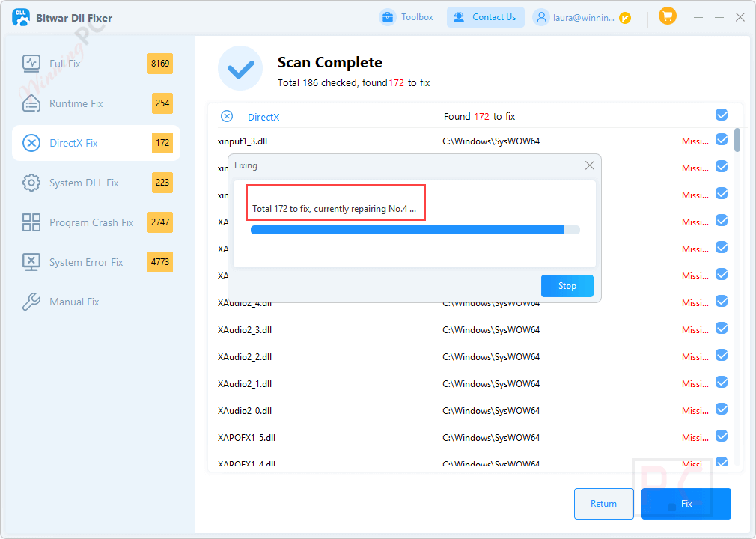The width and height of the screenshot is (756, 539).
Task: Click the Return button
Action: [x=603, y=504]
